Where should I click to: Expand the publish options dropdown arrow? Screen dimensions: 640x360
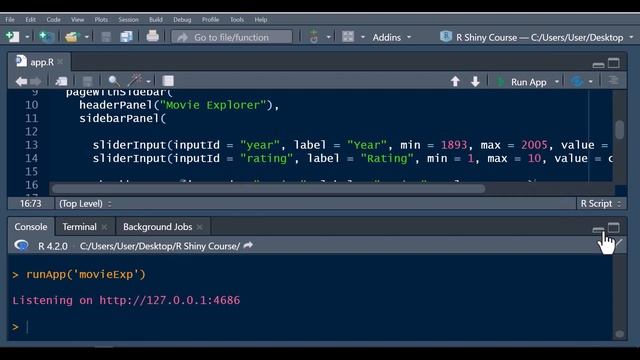coord(591,82)
